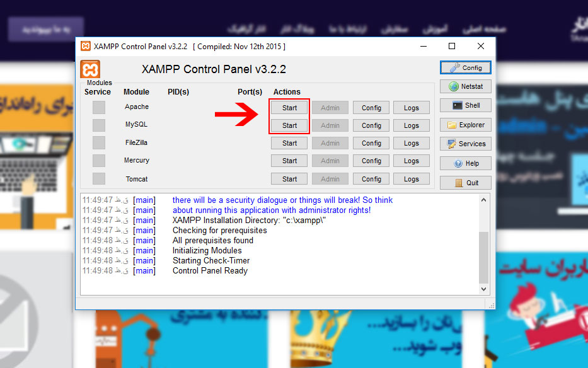Image resolution: width=588 pixels, height=368 pixels.
Task: Click the Mercury module name
Action: point(137,160)
